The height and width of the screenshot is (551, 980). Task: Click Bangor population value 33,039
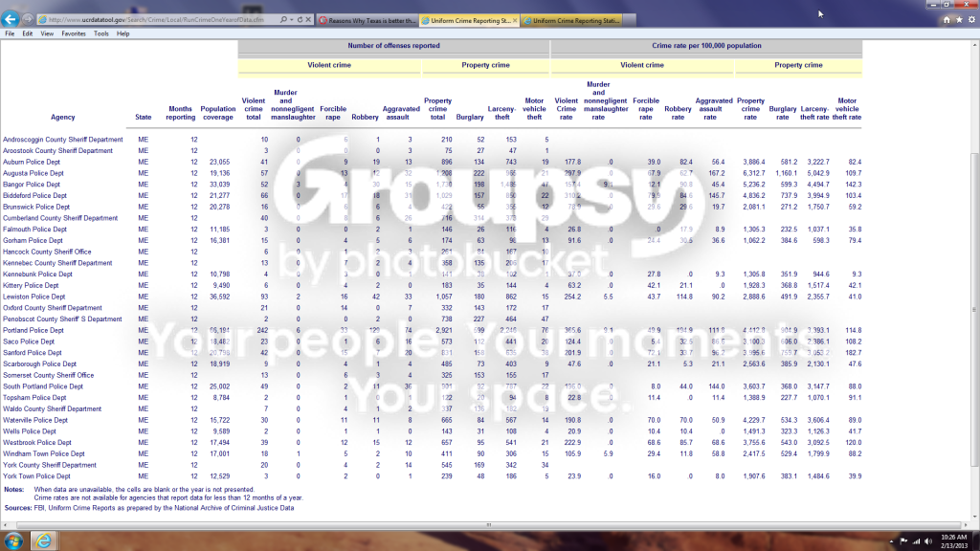[x=219, y=185]
